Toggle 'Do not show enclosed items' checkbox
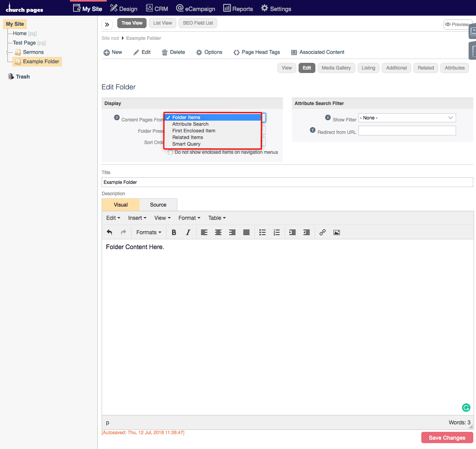Viewport: 476px width, 449px height. pos(170,152)
